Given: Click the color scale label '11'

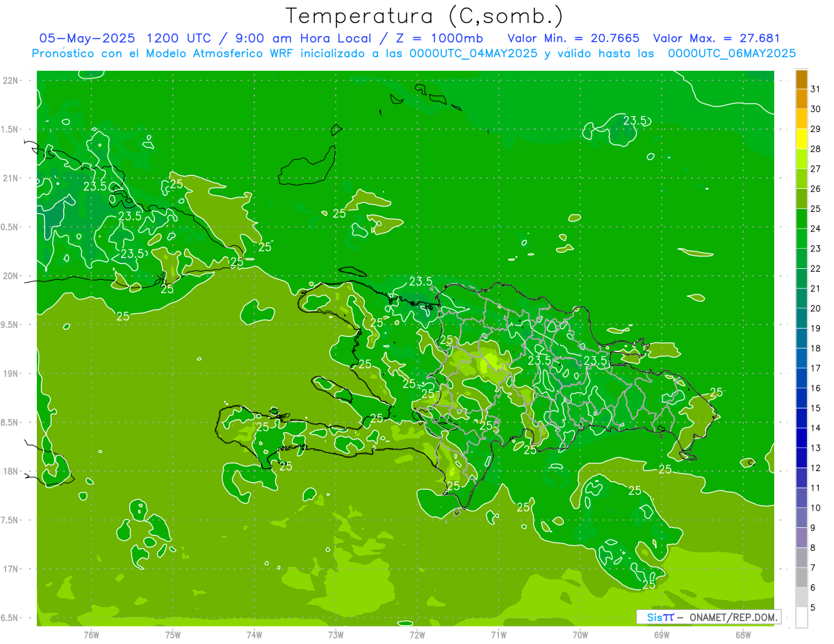Looking at the screenshot, I should coord(815,488).
